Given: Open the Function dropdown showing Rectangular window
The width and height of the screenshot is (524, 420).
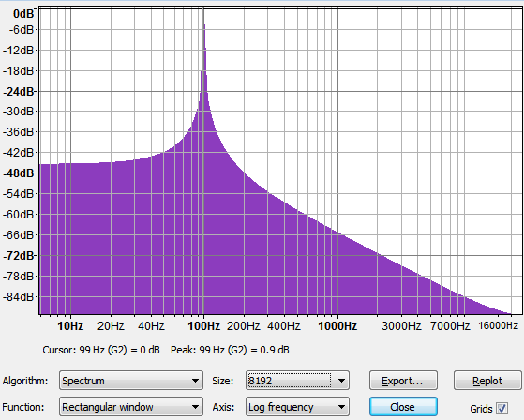Looking at the screenshot, I should coord(131,407).
